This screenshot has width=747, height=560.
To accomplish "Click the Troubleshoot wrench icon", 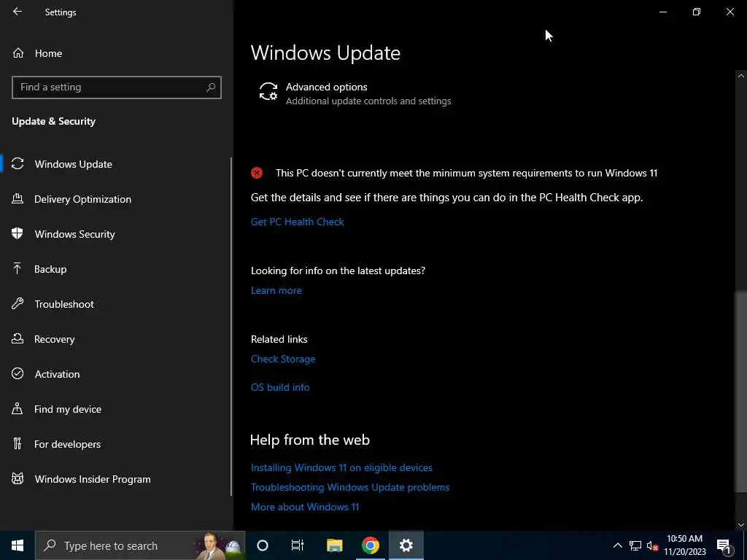I will pos(18,304).
